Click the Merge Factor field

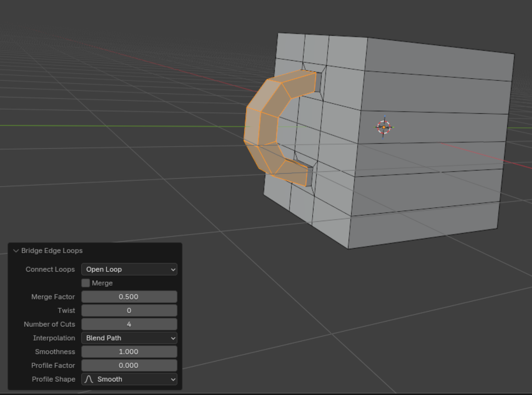coord(129,297)
